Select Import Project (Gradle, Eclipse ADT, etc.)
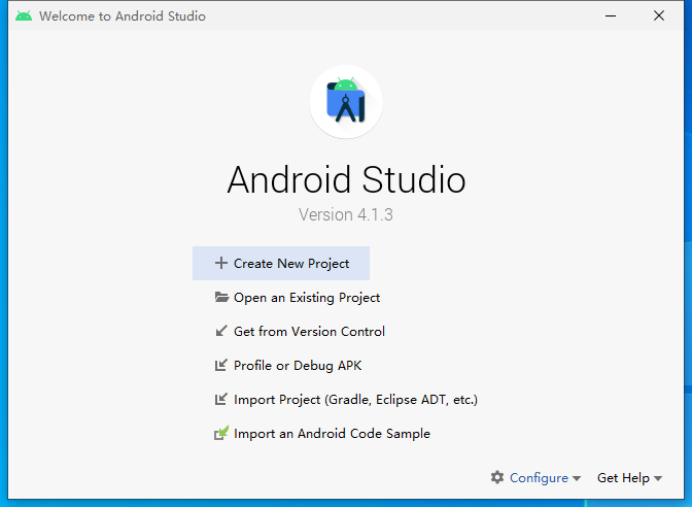693x507 pixels. [x=346, y=400]
